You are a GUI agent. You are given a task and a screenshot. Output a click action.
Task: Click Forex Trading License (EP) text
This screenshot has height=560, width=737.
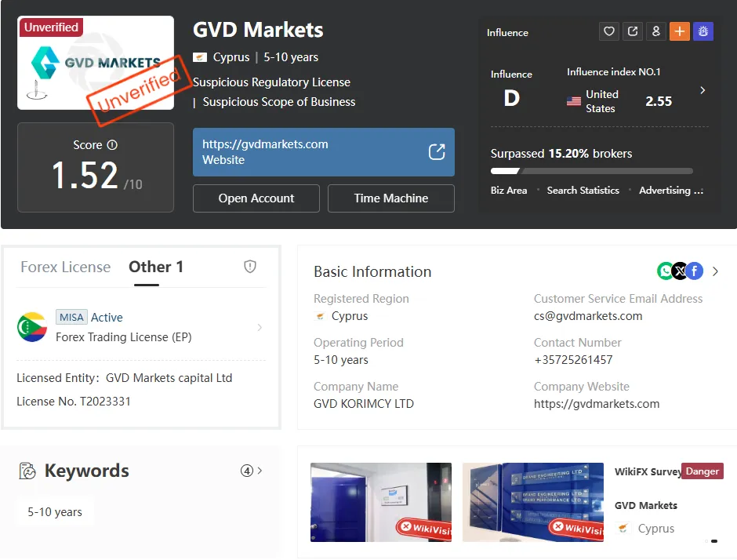coord(124,337)
